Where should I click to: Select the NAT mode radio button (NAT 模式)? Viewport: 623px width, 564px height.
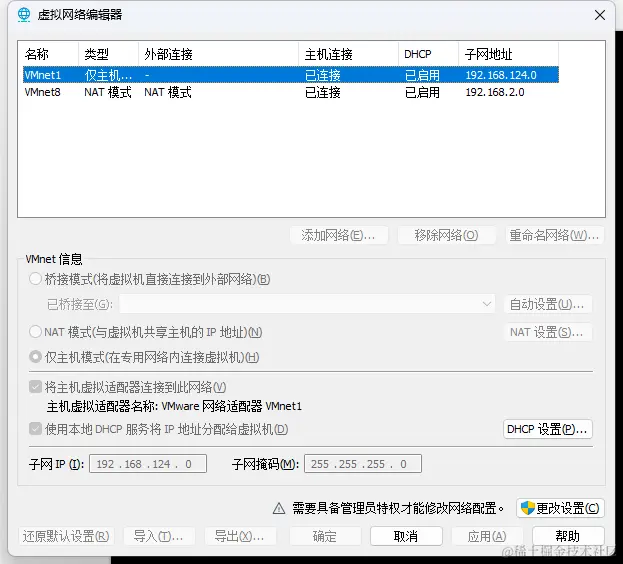click(35, 332)
